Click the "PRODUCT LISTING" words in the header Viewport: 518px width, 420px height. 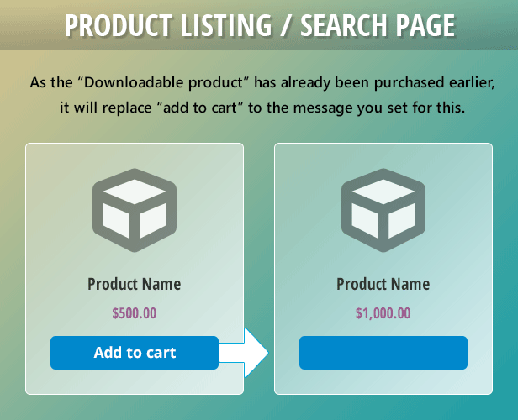(x=168, y=26)
